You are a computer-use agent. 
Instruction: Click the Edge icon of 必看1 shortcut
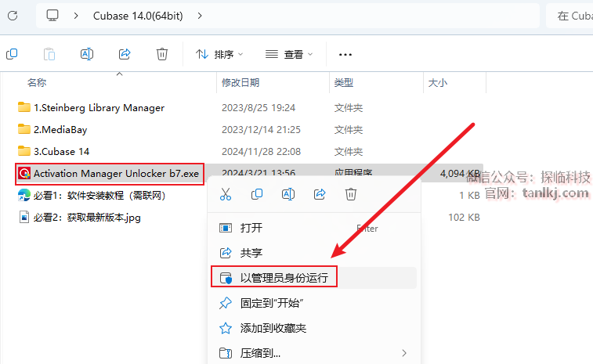click(x=24, y=195)
